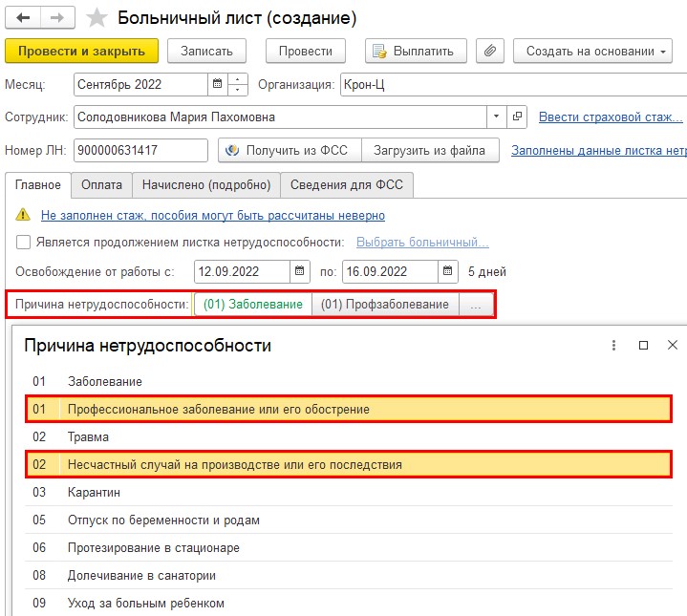Open the Сведения для ФСС tab
Screen dimensions: 687x616
tap(349, 185)
